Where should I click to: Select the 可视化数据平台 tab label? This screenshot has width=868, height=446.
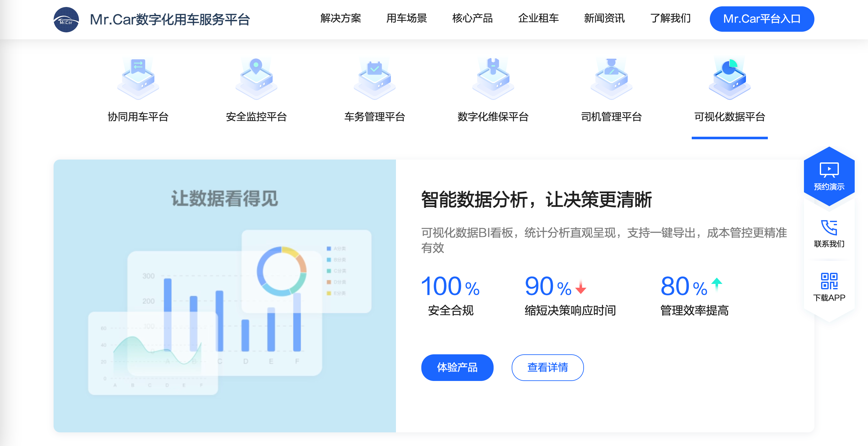click(729, 117)
